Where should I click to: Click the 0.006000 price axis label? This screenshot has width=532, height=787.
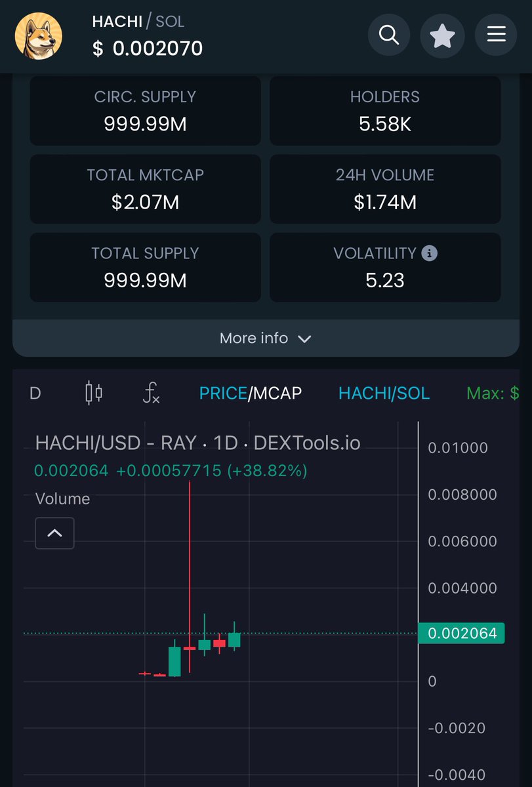[x=462, y=541]
